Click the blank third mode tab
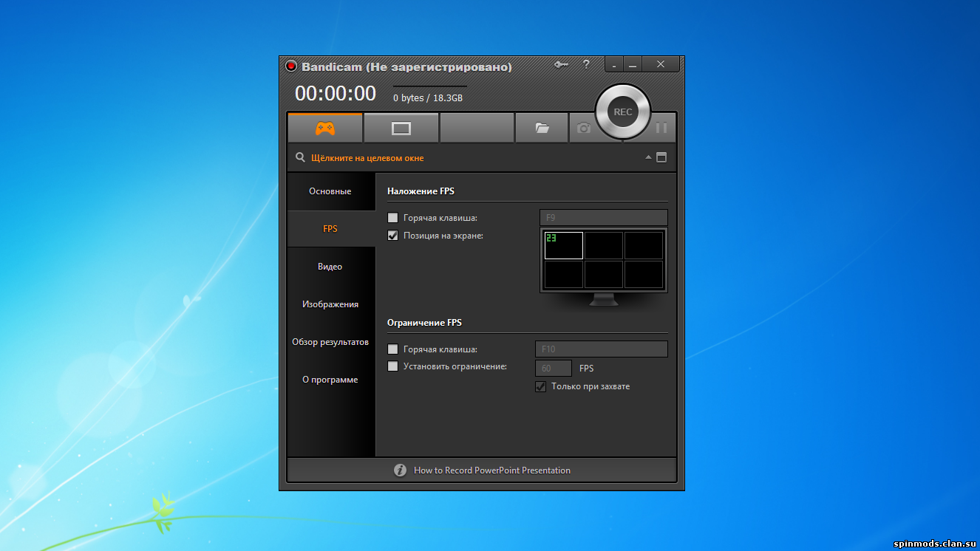 pyautogui.click(x=477, y=128)
